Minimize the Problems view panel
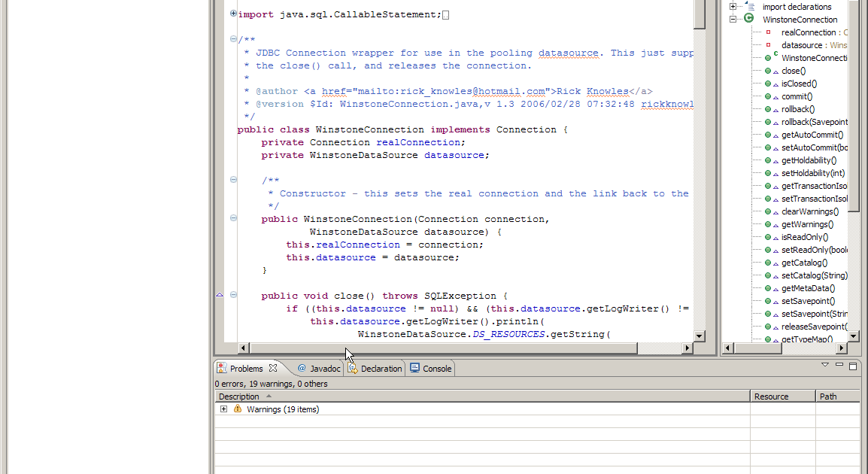 [839, 365]
